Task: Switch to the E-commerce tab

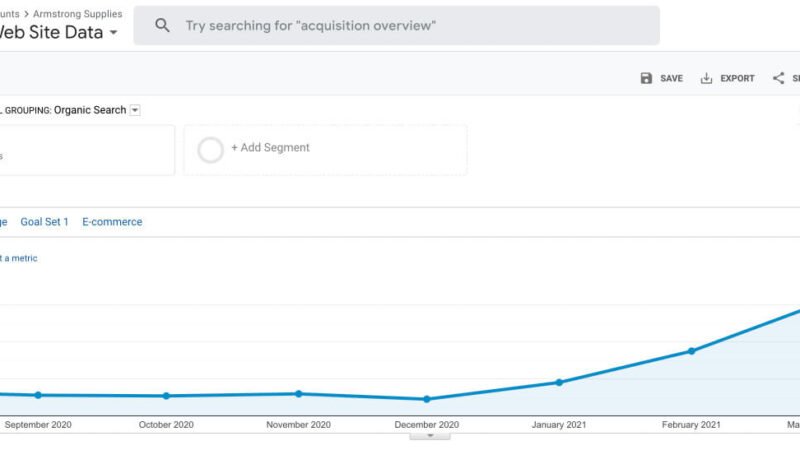Action: pos(112,222)
